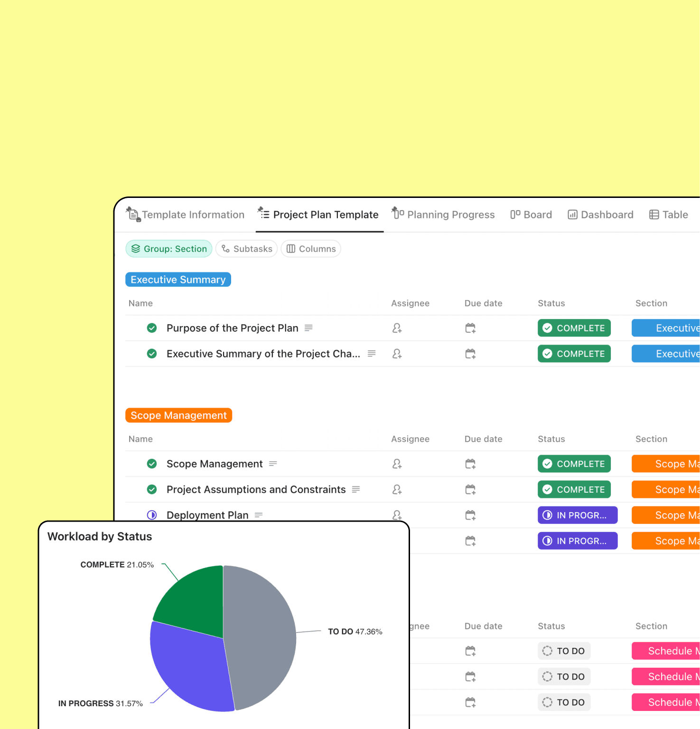Open the Board view tab
This screenshot has height=729, width=700.
click(x=531, y=215)
